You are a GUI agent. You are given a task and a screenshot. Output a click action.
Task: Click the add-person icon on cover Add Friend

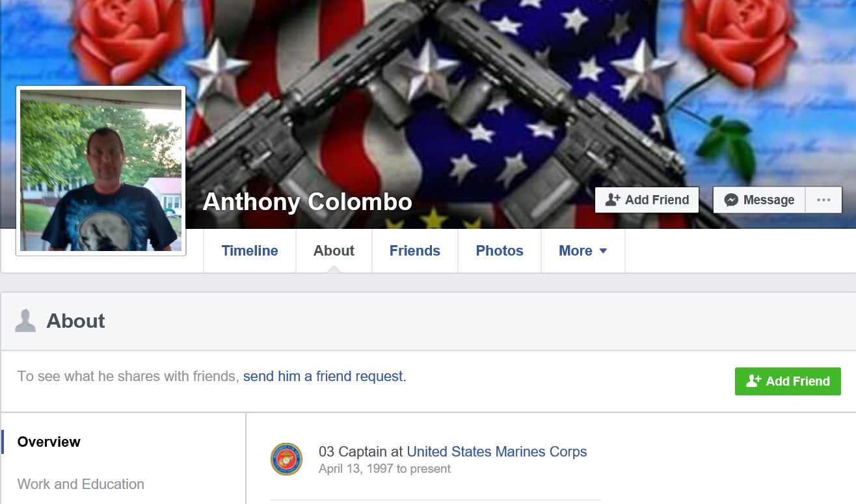click(613, 200)
